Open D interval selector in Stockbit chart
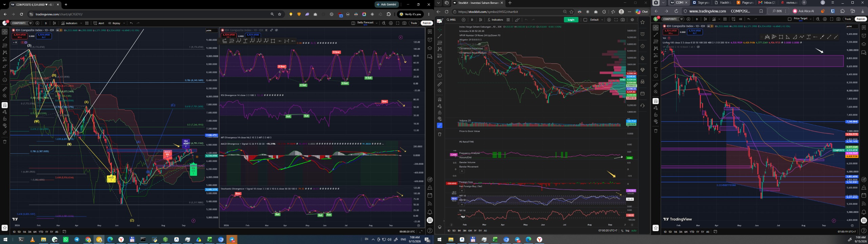The width and height of the screenshot is (868, 244). (x=472, y=20)
